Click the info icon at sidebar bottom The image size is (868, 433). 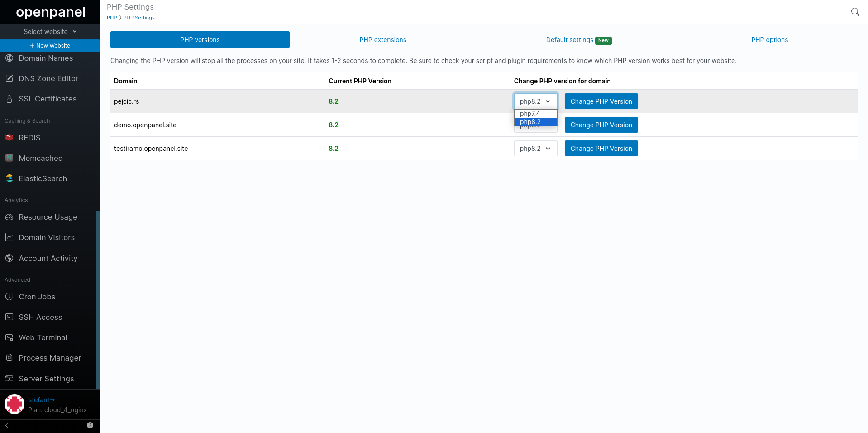coord(90,425)
